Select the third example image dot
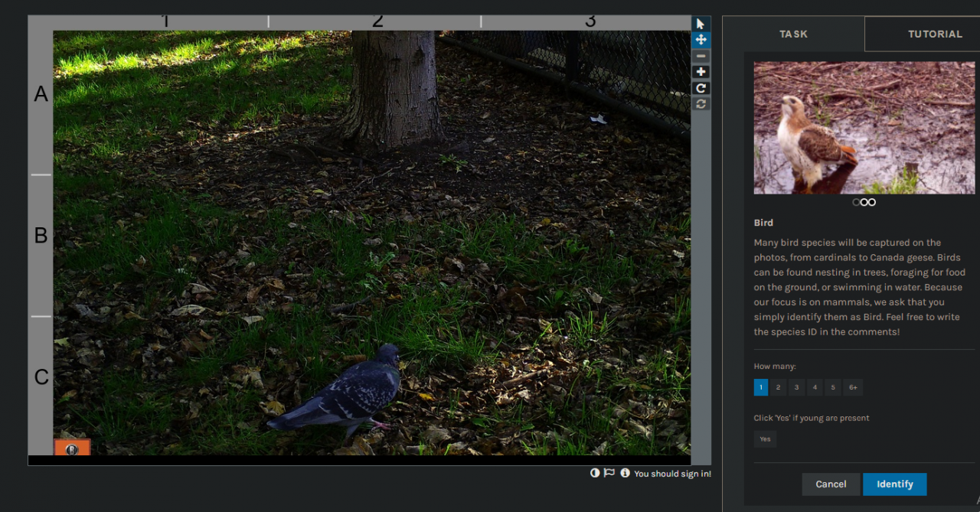The width and height of the screenshot is (980, 512). coord(871,202)
